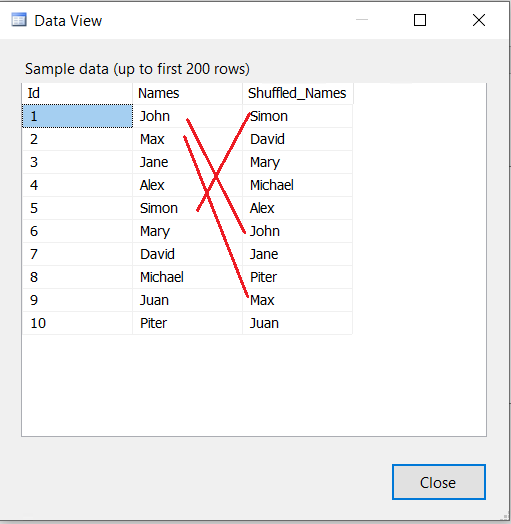
Task: Select the Max cell in Names column
Action: tap(187, 139)
